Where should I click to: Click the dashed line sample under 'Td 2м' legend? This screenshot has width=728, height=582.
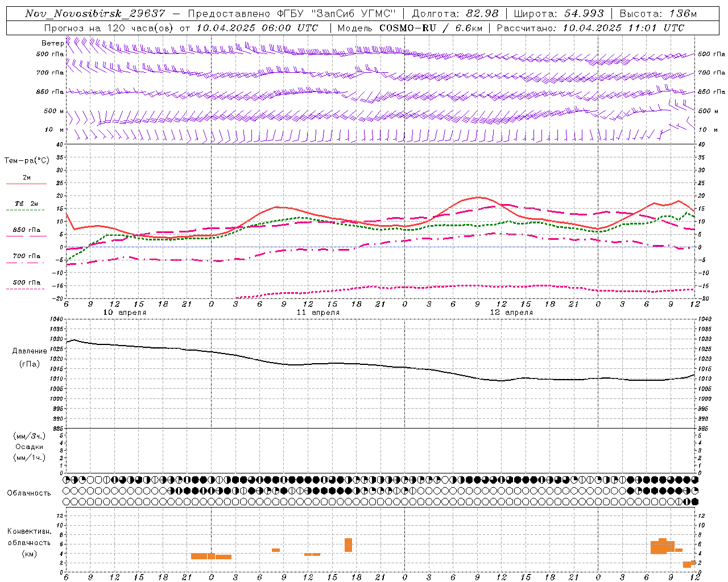(x=26, y=210)
